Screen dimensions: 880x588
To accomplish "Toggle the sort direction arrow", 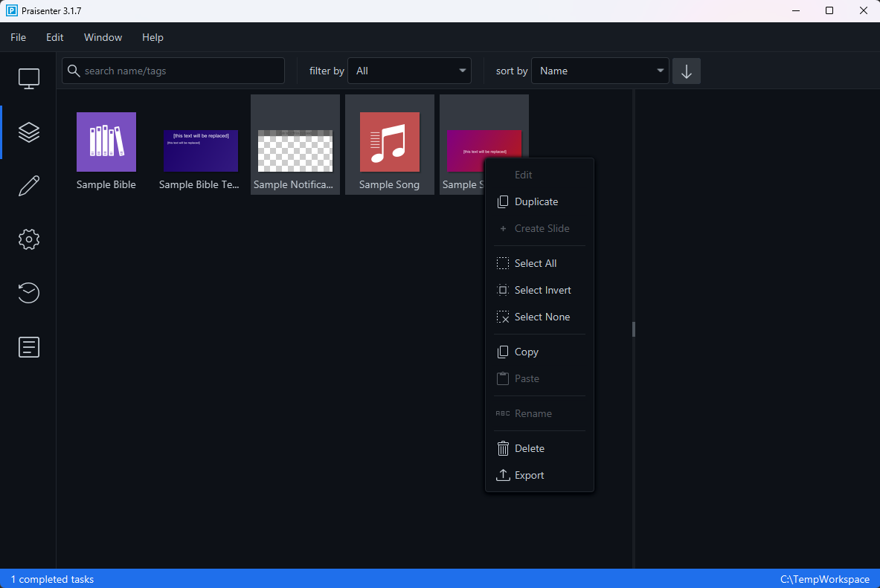I will pos(685,71).
